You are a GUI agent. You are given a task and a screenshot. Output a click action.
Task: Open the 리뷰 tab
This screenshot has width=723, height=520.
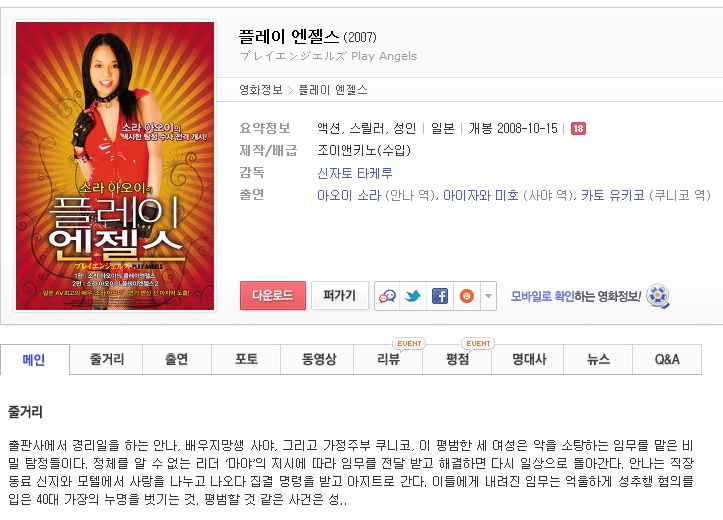388,359
